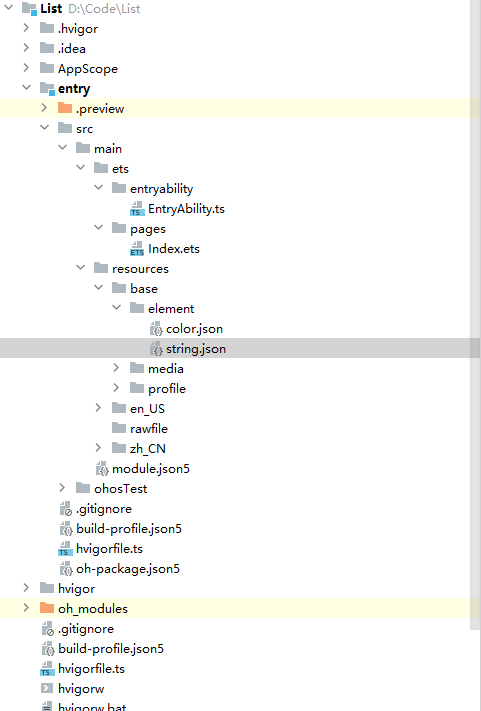Expand the zh_CN folder arrow

pos(98,448)
